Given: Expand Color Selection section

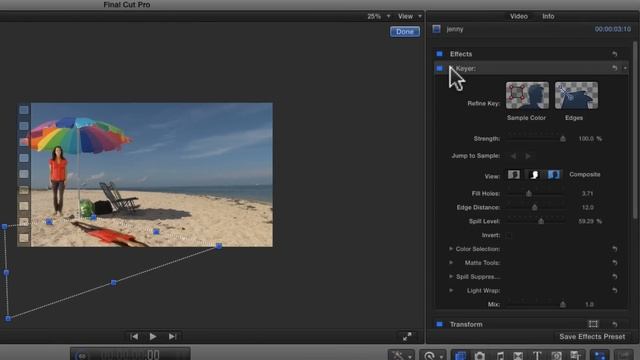Looking at the screenshot, I should (x=451, y=249).
